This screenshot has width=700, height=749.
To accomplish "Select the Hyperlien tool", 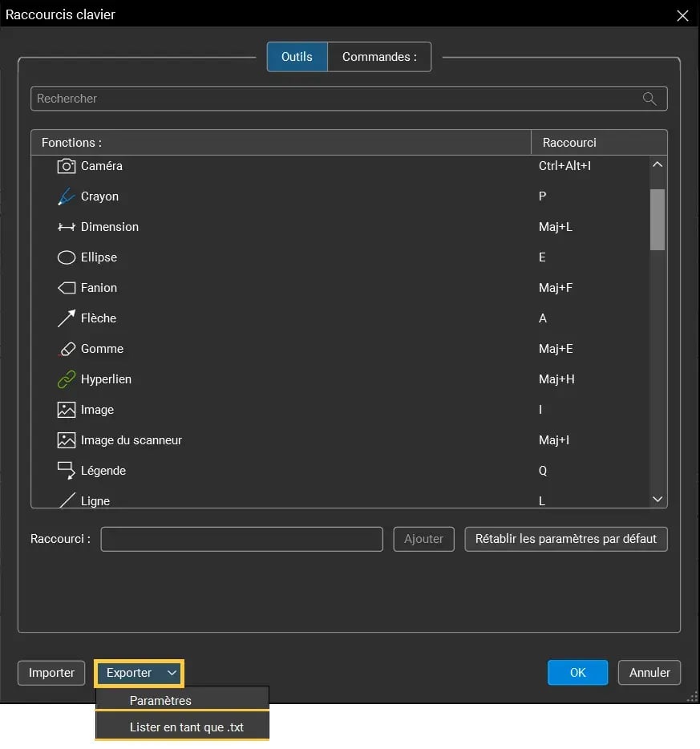I will [x=105, y=379].
